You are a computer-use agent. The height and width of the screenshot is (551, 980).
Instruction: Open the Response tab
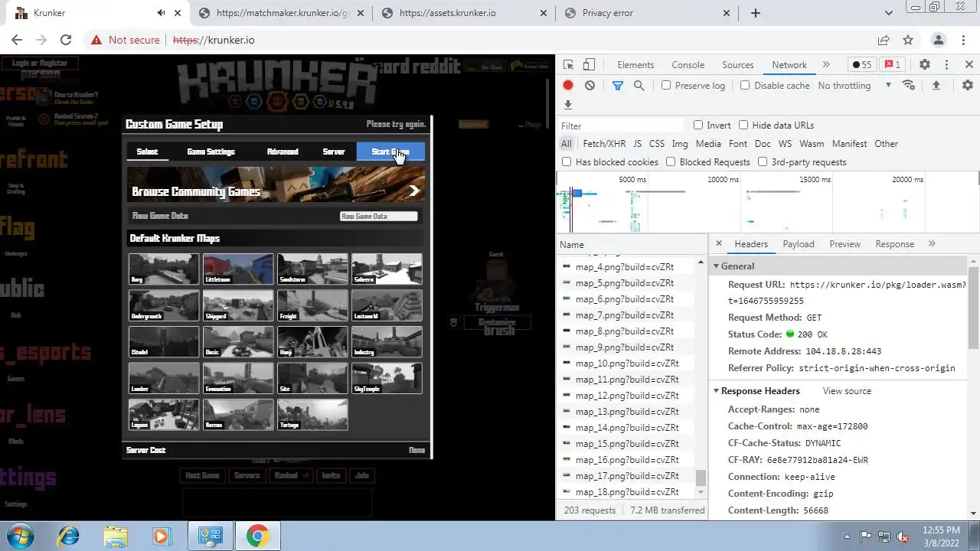894,244
